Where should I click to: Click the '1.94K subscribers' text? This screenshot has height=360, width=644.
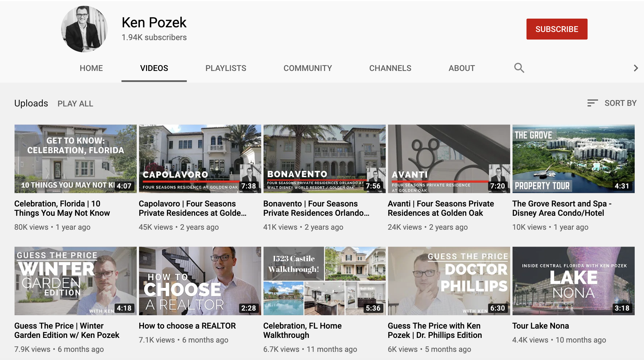[154, 37]
